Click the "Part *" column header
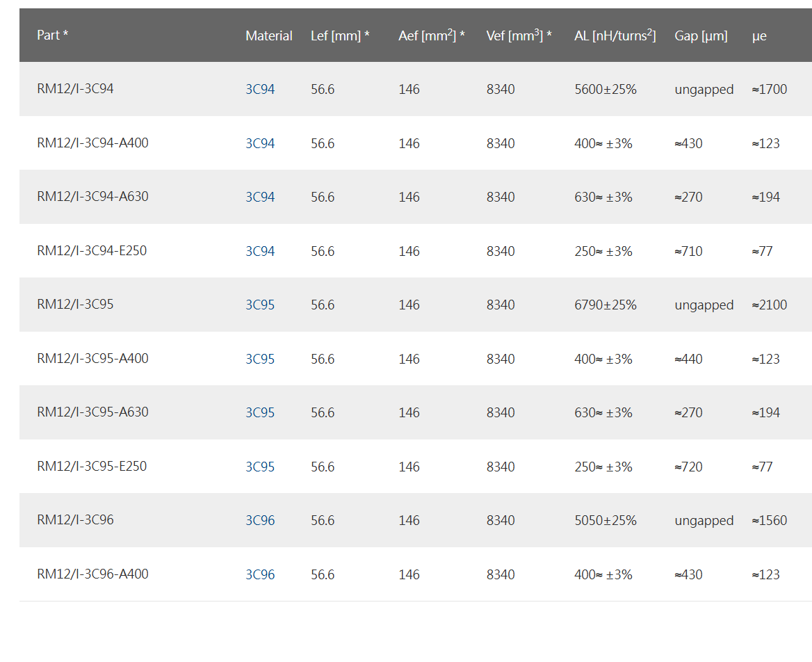This screenshot has width=812, height=662. pos(52,35)
